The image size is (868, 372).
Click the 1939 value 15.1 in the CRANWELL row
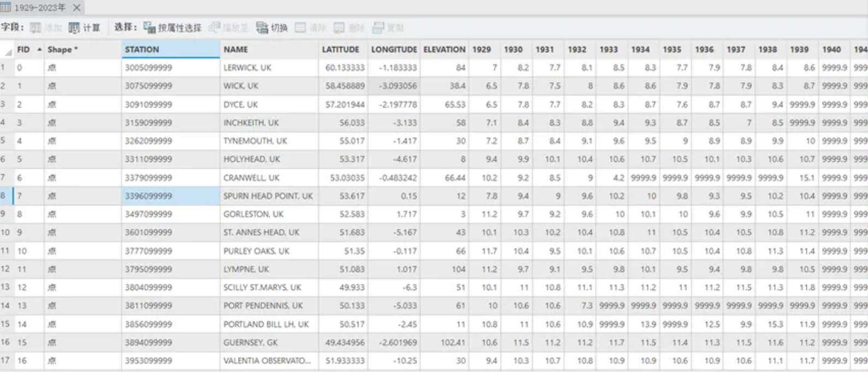(x=802, y=178)
